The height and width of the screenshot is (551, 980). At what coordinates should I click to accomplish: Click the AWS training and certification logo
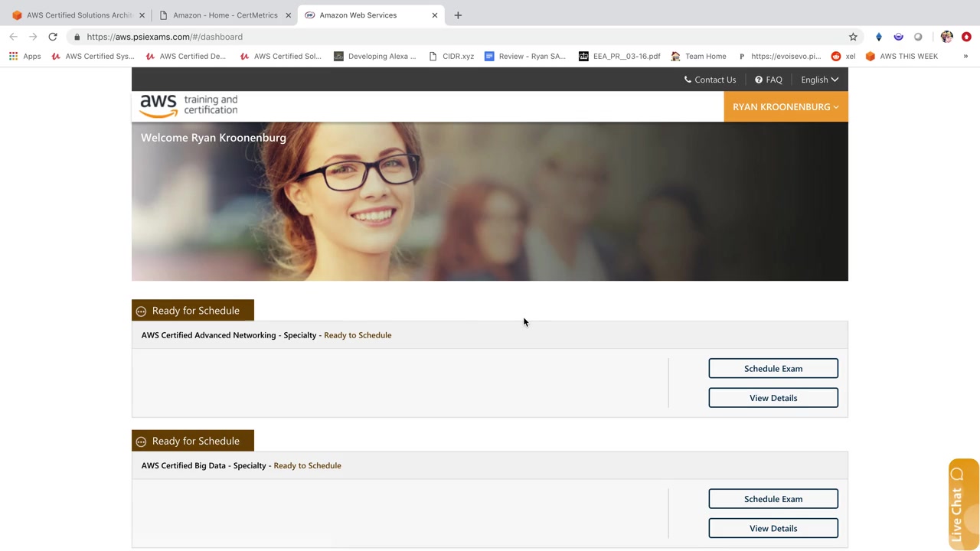click(x=188, y=106)
